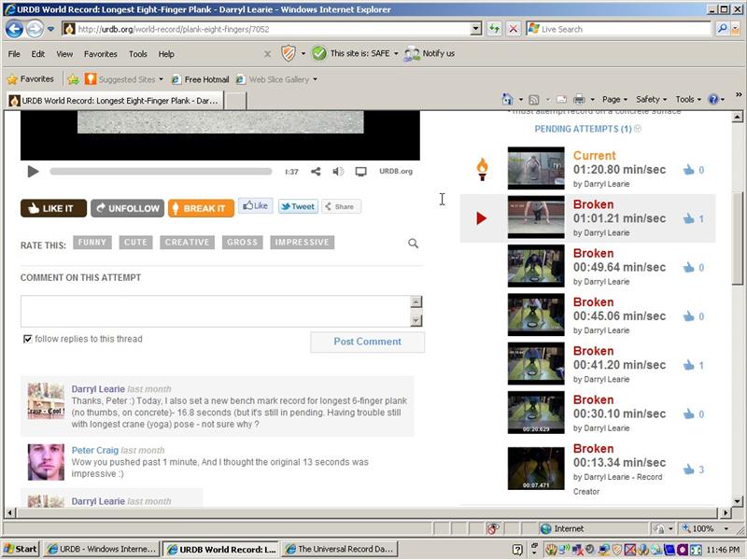Click the Facebook Like button
This screenshot has width=747, height=560.
point(255,205)
